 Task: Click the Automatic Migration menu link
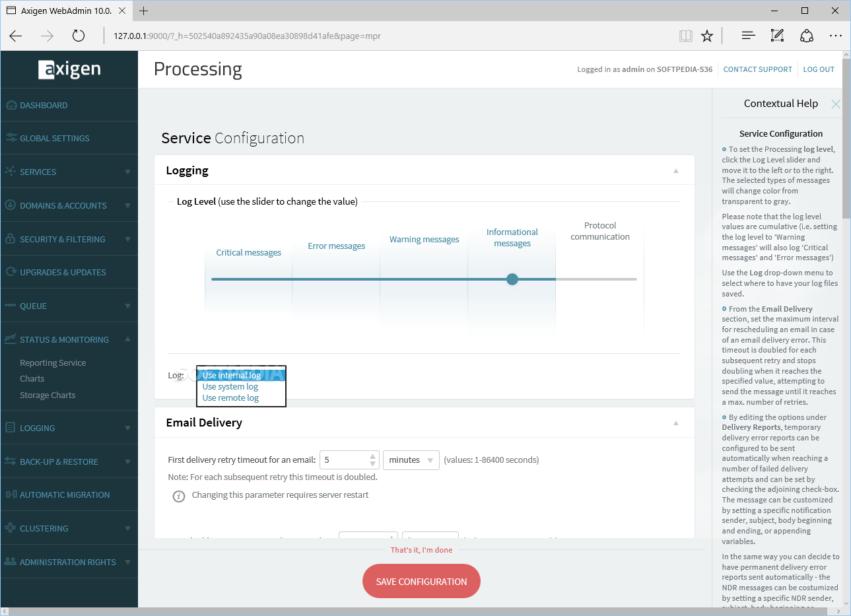(65, 495)
